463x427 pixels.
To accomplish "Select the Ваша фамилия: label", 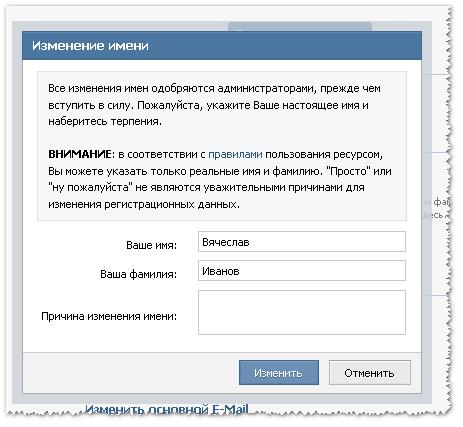I will 138,274.
